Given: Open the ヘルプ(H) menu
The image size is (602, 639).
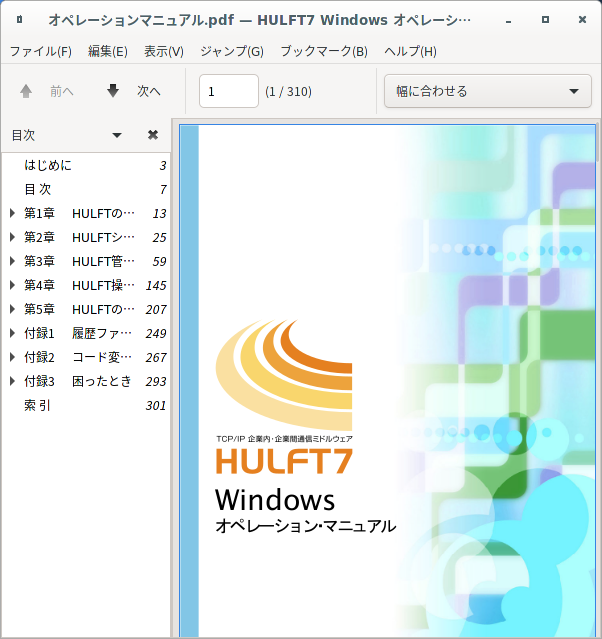Looking at the screenshot, I should coord(410,51).
